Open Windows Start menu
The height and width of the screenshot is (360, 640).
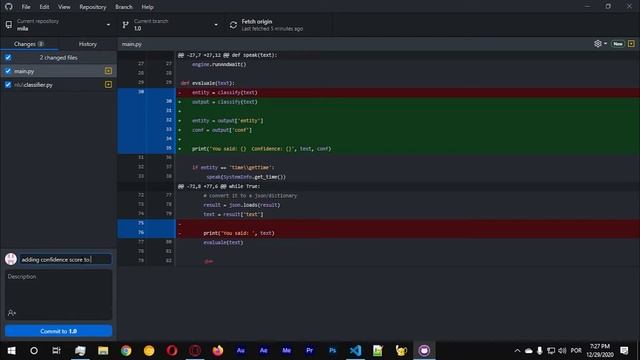pos(11,351)
